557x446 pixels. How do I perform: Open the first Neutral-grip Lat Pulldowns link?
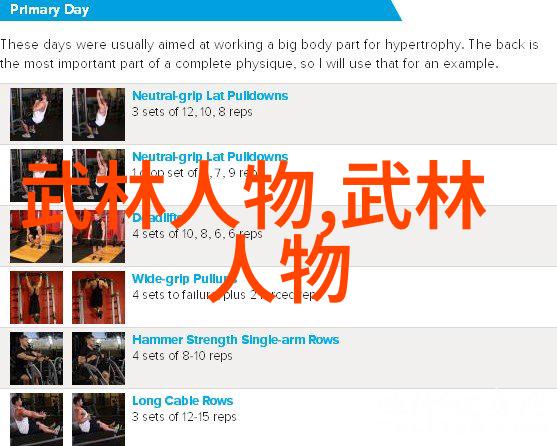(x=210, y=96)
